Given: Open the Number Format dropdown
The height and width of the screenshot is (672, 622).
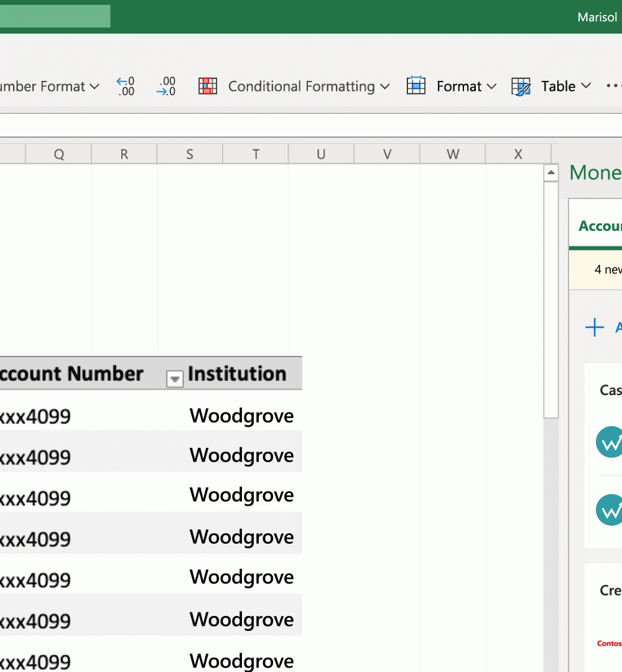Looking at the screenshot, I should coord(50,86).
